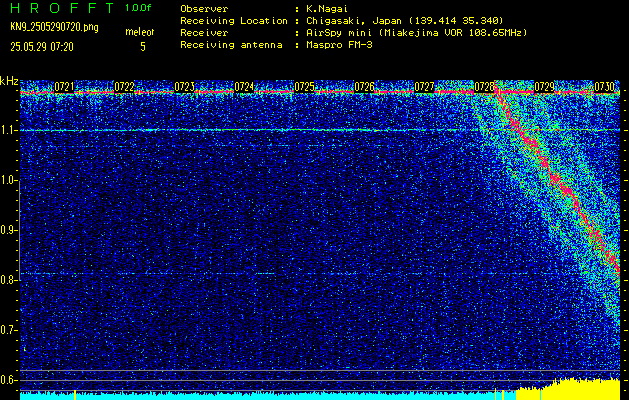Click the kHz axis unit label
Screen dimensions: 629x400
pos(9,81)
